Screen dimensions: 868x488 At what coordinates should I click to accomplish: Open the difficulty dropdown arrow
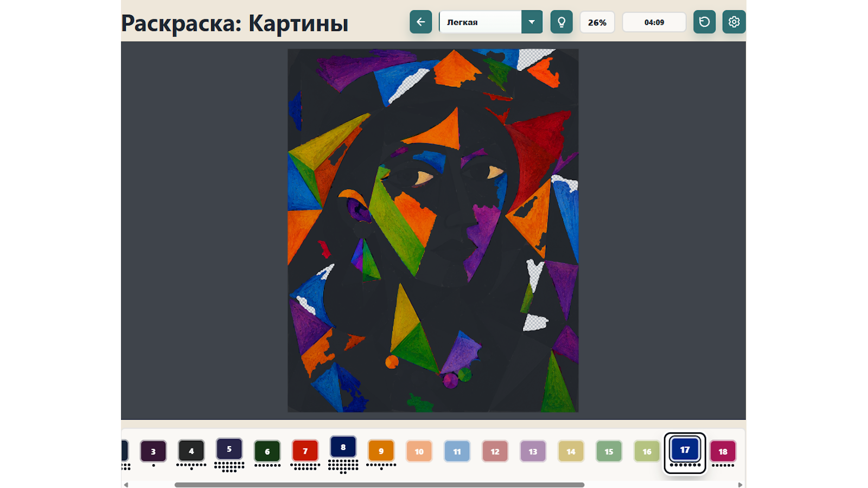coord(532,22)
